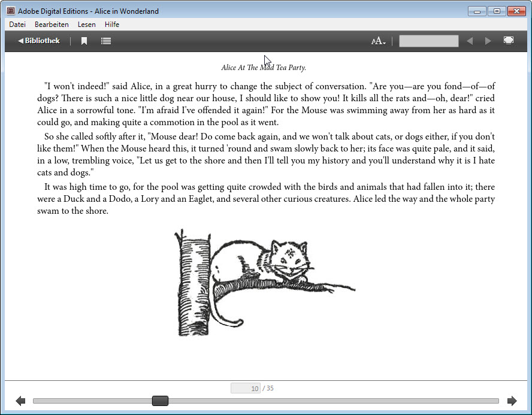The image size is (532, 415).
Task: Turn to the next page with right arrow
Action: (x=512, y=401)
